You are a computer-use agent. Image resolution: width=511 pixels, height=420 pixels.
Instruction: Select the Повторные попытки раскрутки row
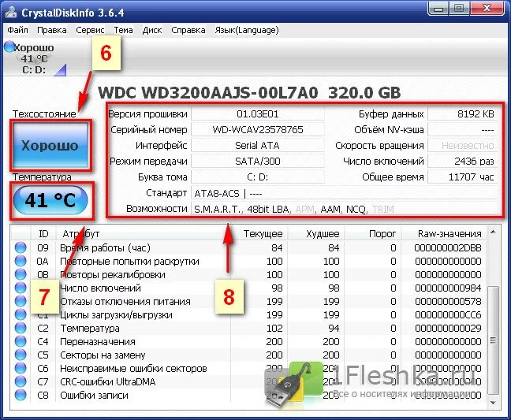tap(248, 261)
